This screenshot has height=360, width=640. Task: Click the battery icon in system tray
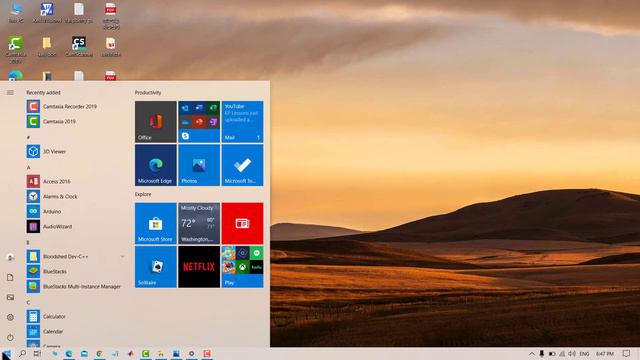[x=552, y=353]
